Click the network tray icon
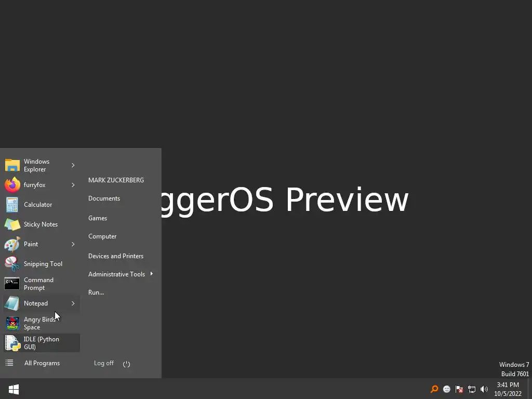The image size is (532, 399). tap(472, 389)
